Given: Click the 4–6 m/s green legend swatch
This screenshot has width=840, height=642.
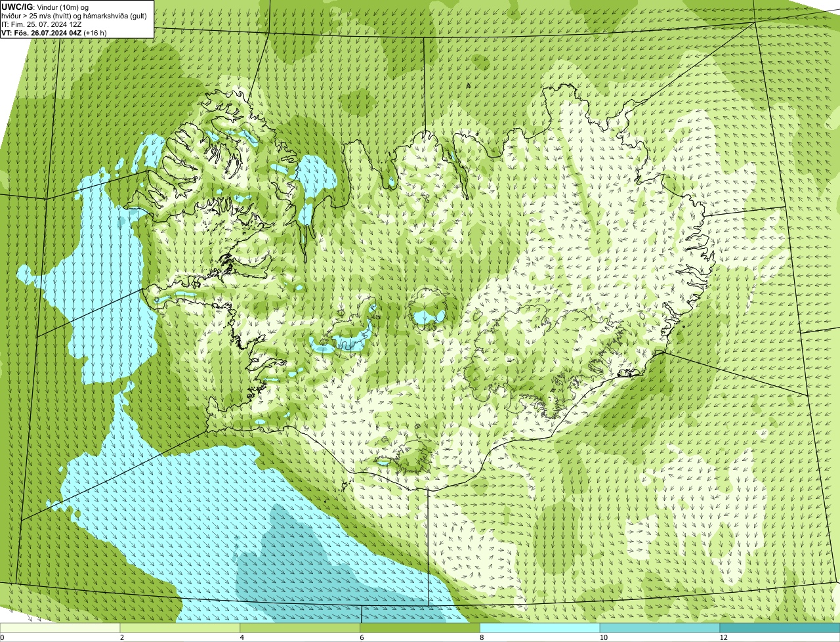Looking at the screenshot, I should point(301,628).
